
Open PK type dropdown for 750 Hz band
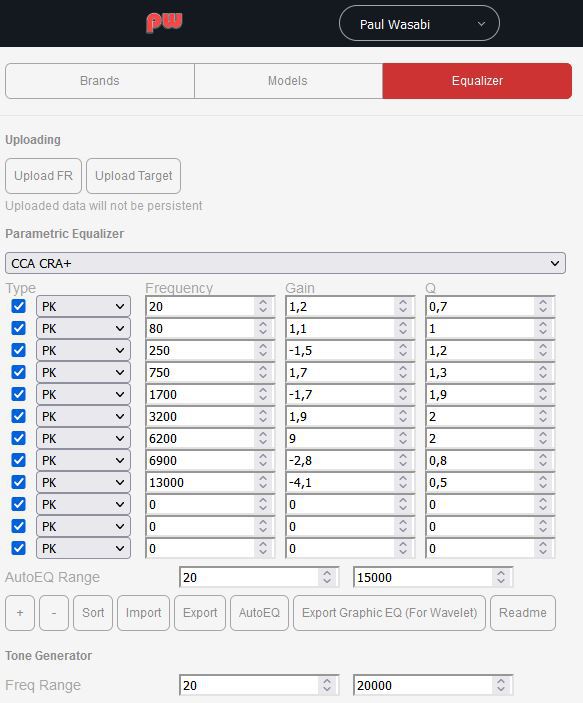(83, 372)
